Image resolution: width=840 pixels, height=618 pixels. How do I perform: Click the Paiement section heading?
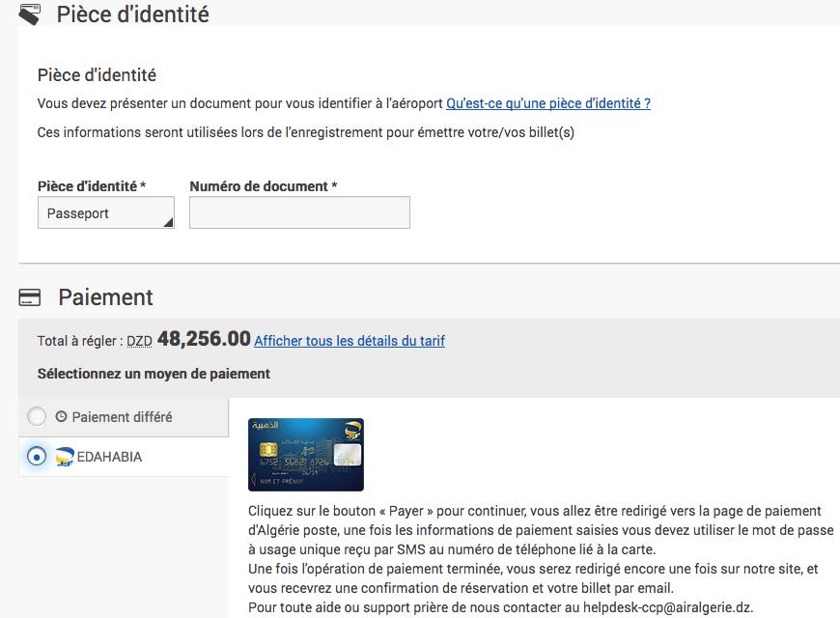105,297
